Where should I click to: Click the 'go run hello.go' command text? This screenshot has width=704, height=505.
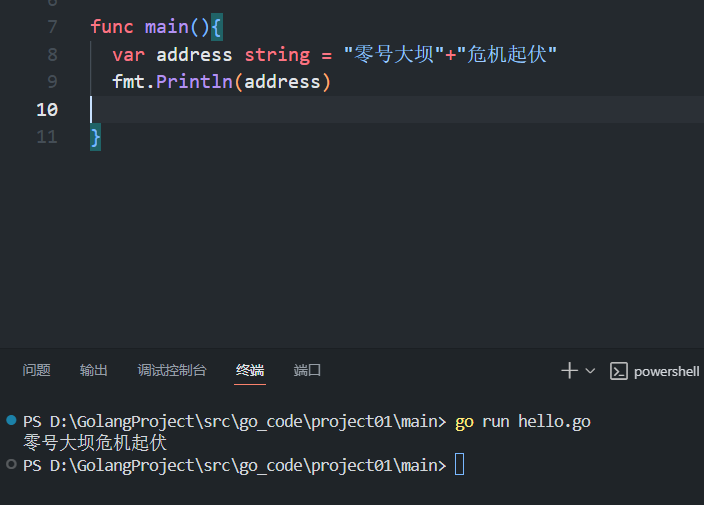click(x=523, y=422)
